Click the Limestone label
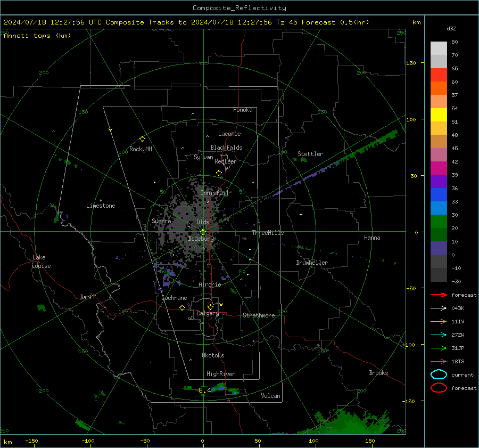479x448 pixels. point(101,206)
